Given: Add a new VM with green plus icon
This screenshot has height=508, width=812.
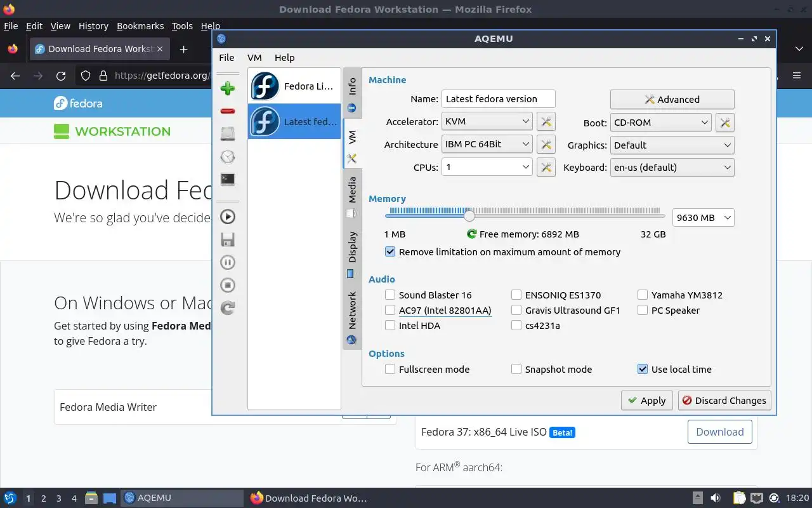Looking at the screenshot, I should pos(228,88).
